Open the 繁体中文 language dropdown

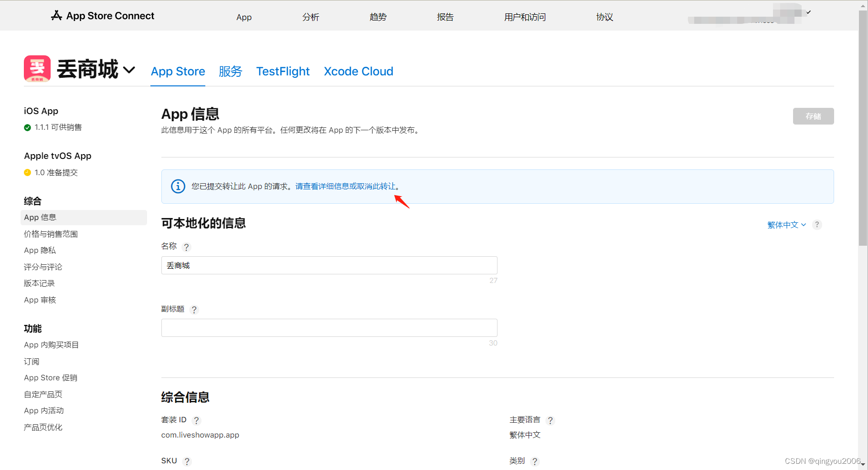coord(786,225)
